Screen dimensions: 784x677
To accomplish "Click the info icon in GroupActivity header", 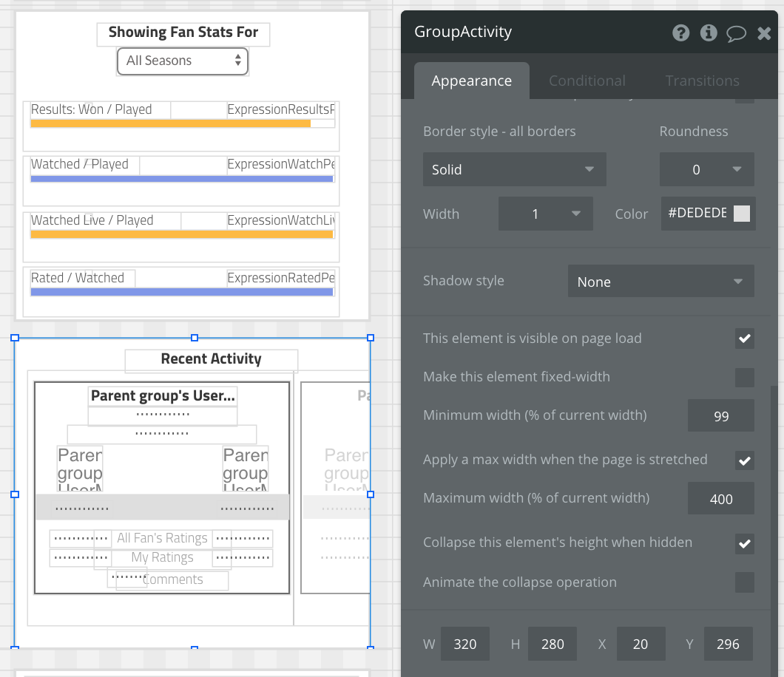I will [709, 33].
